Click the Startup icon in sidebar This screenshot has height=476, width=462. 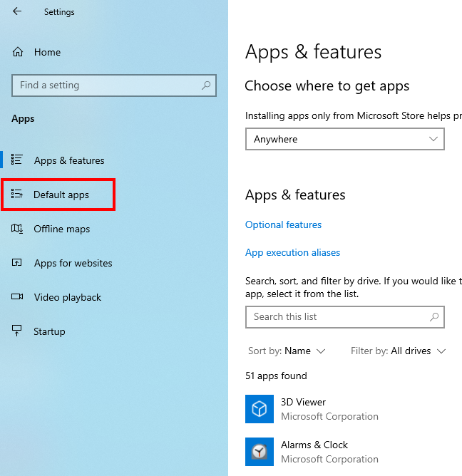point(16,331)
